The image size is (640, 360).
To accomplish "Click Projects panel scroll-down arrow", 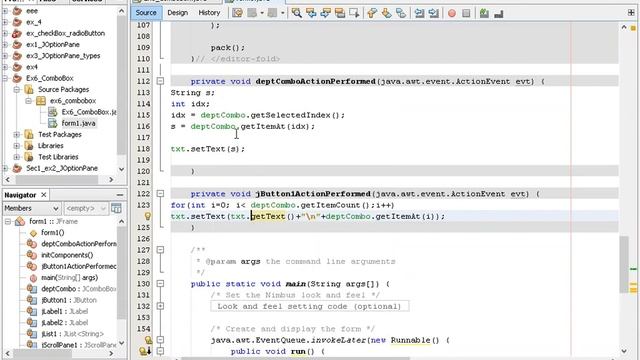I will (121, 169).
